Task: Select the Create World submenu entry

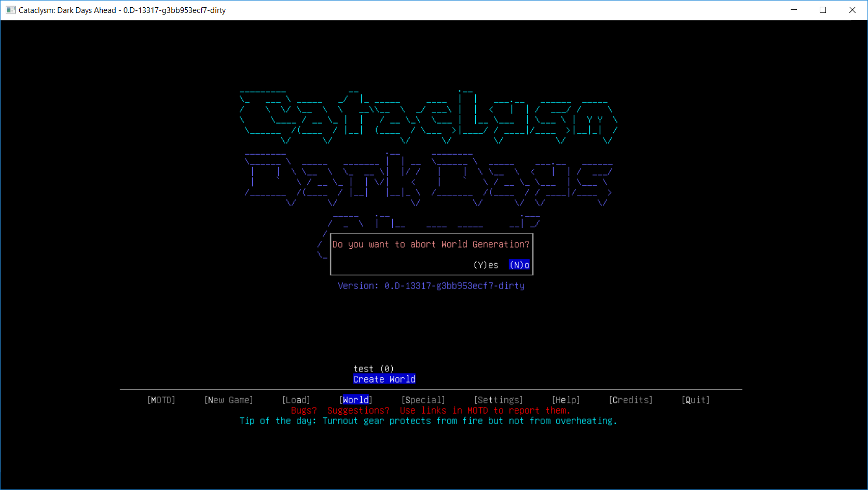Action: tap(384, 379)
